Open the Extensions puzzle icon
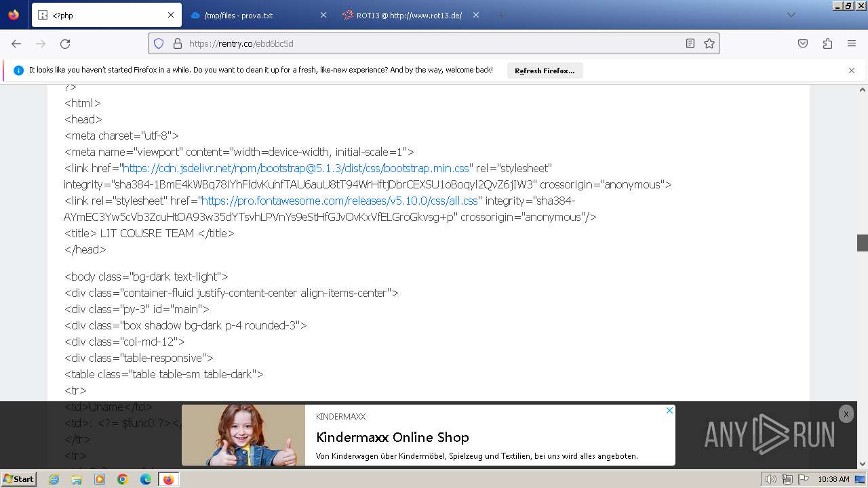This screenshot has height=488, width=868. pos(827,43)
